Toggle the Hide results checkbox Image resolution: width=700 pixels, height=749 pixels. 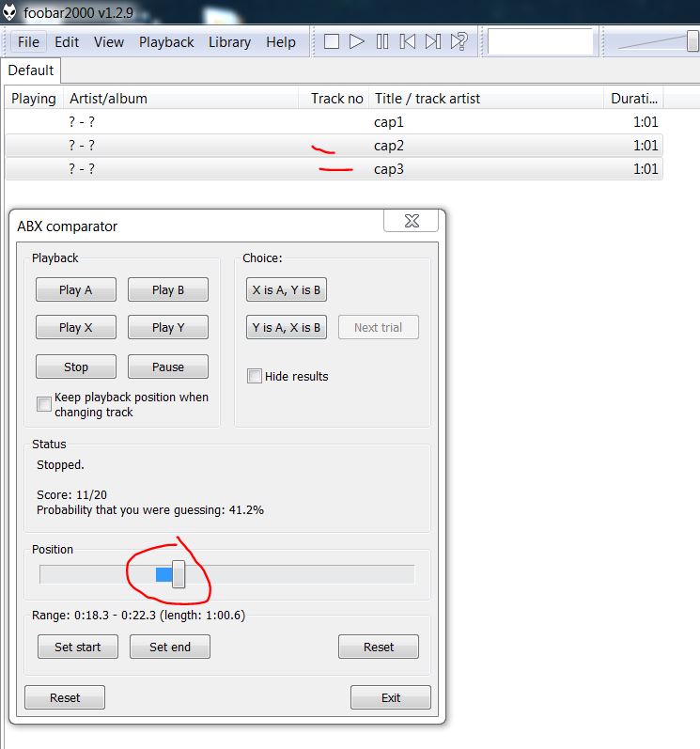point(255,376)
